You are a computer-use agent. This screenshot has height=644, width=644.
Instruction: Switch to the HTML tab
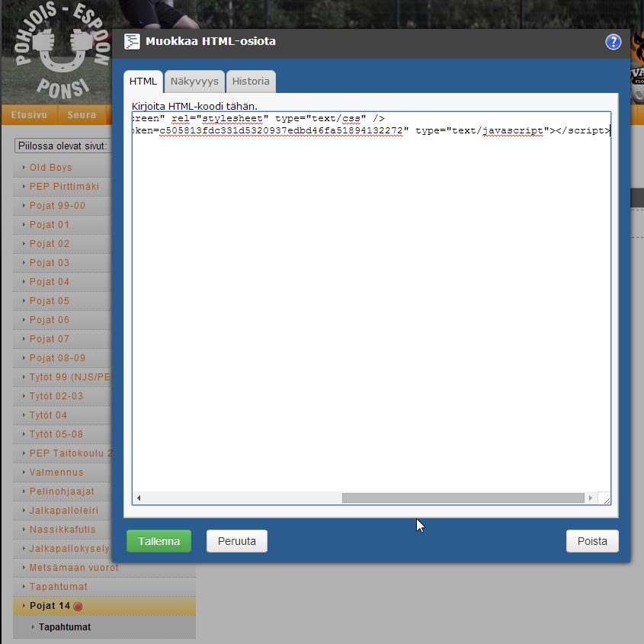pyautogui.click(x=143, y=82)
